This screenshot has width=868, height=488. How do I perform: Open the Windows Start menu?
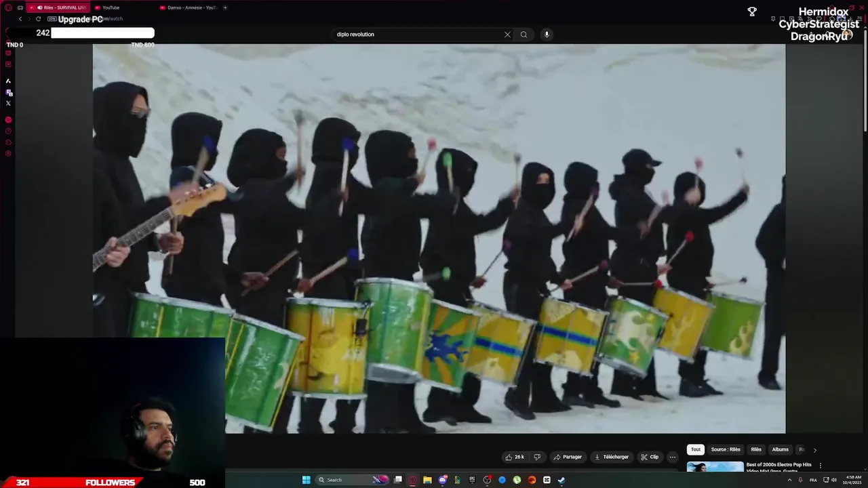[x=306, y=480]
